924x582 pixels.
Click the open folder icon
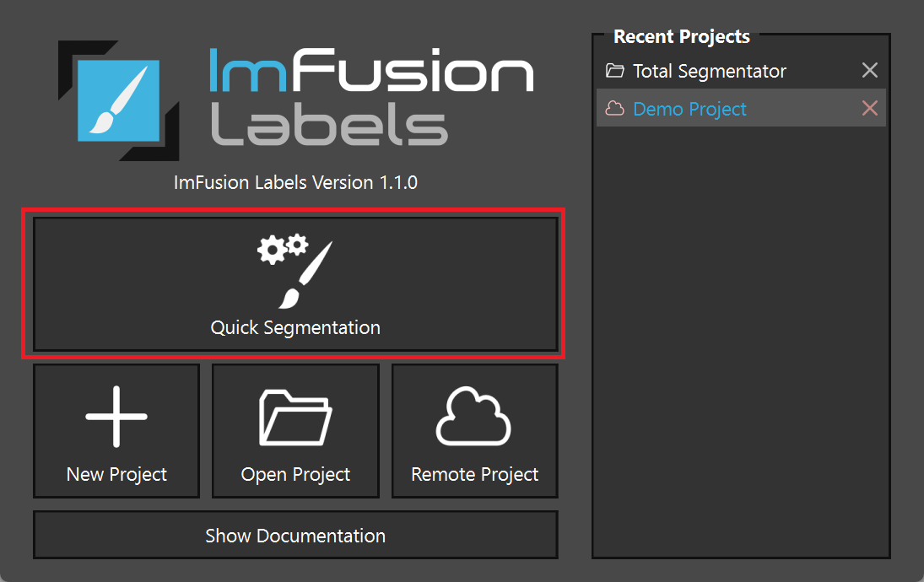tap(295, 417)
